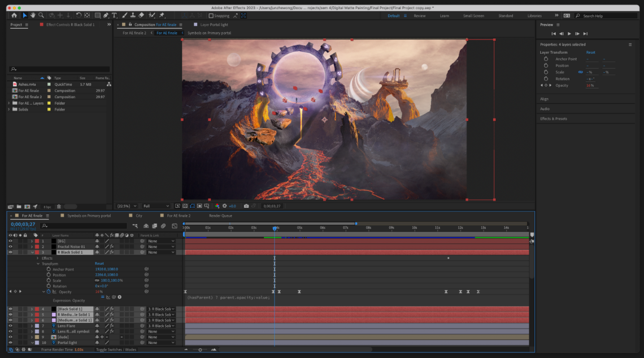Image resolution: width=644 pixels, height=358 pixels.
Task: Expand the Solids folder in Project panel
Action: (x=9, y=109)
